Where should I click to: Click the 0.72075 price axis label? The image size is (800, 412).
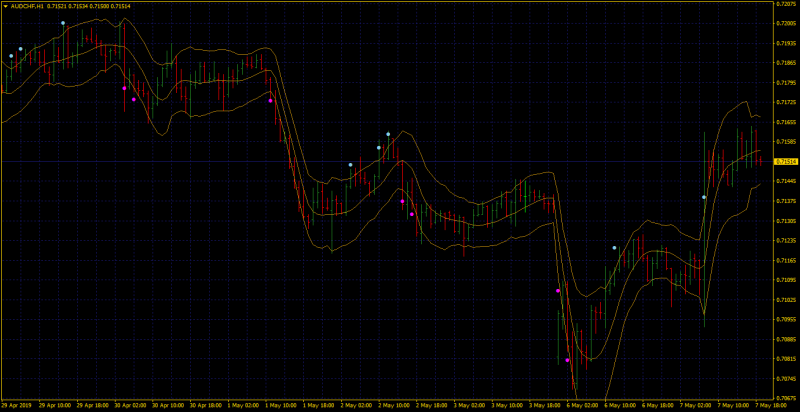click(x=785, y=4)
